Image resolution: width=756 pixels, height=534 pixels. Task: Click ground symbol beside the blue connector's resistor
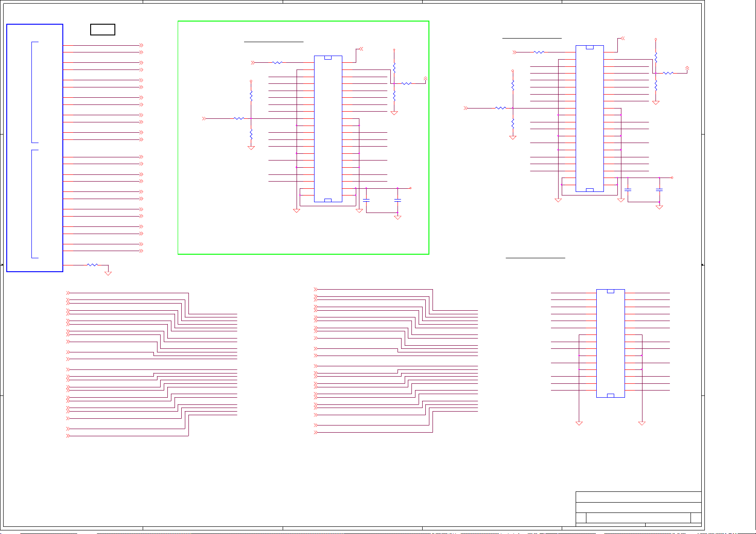(x=108, y=273)
